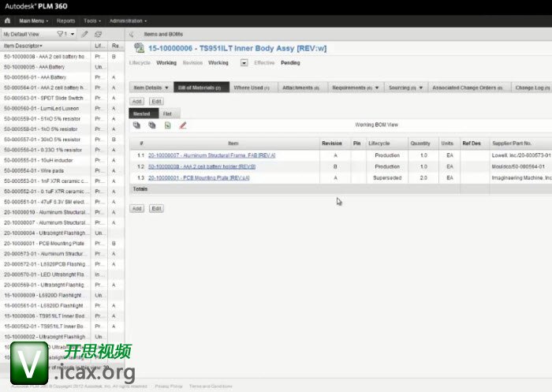Screen dimensions: 552x392
Task: Switch to the Where Used tab
Action: (x=252, y=88)
